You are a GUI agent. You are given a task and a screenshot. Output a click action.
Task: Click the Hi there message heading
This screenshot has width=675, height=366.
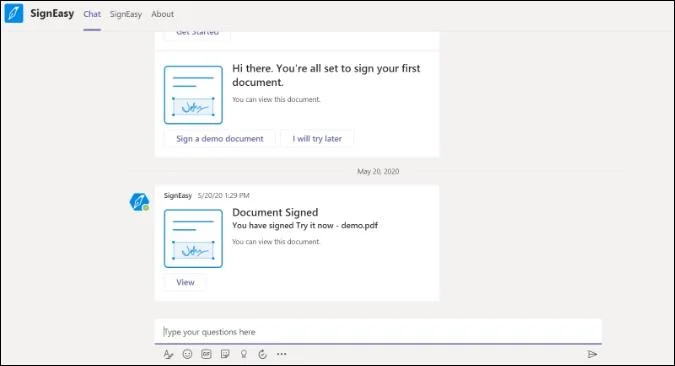[326, 75]
